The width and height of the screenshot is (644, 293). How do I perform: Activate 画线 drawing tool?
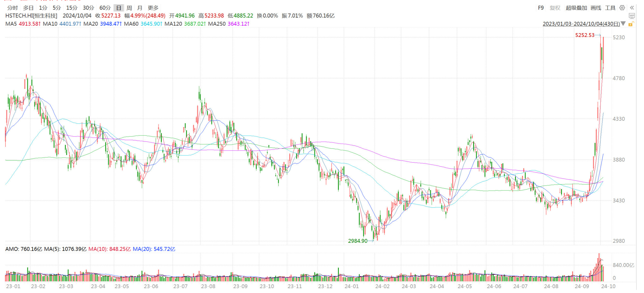point(596,8)
